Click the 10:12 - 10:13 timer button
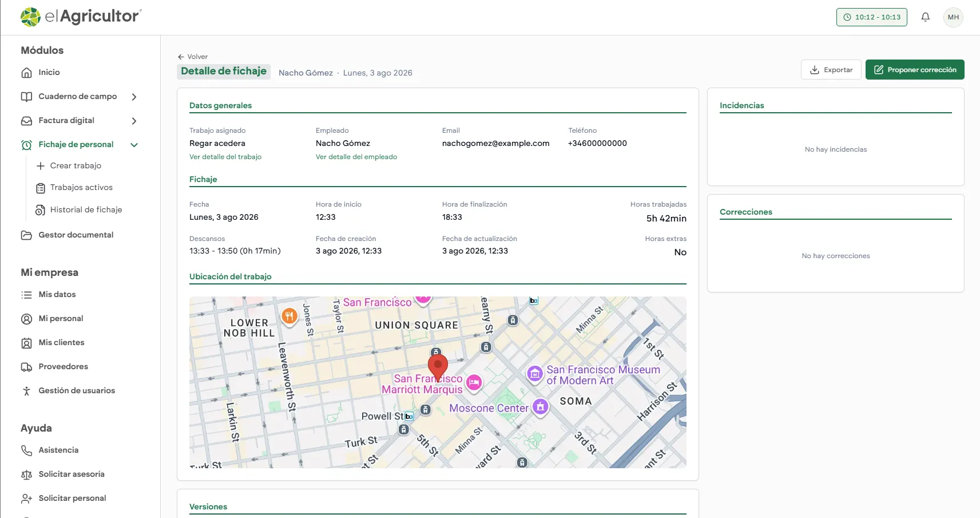The image size is (980, 518). [872, 17]
